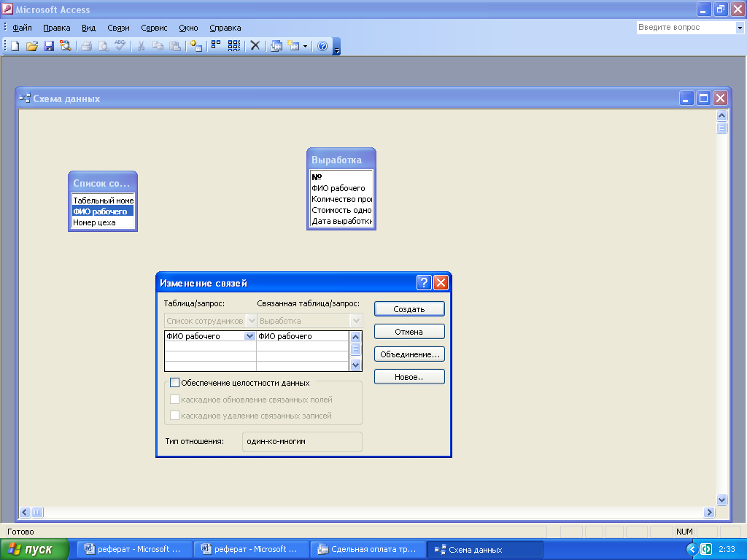Open the Выработка related table dropdown

click(356, 321)
